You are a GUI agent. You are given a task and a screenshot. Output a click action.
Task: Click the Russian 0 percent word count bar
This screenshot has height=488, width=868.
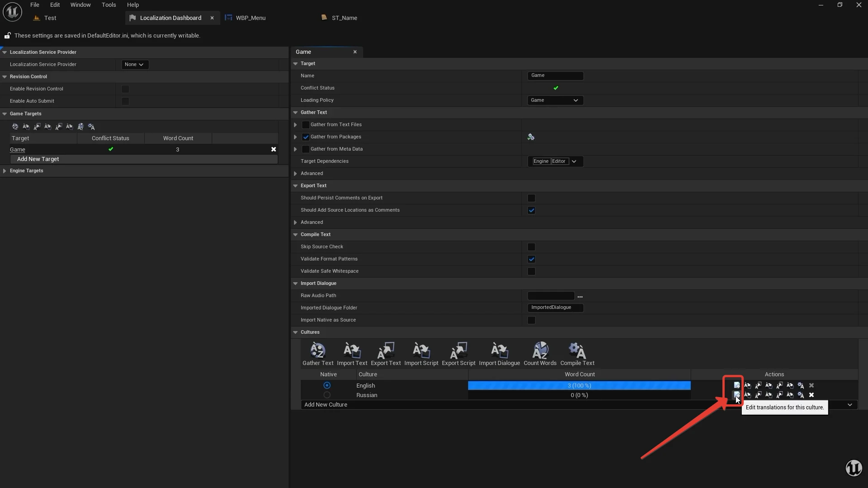tap(579, 395)
